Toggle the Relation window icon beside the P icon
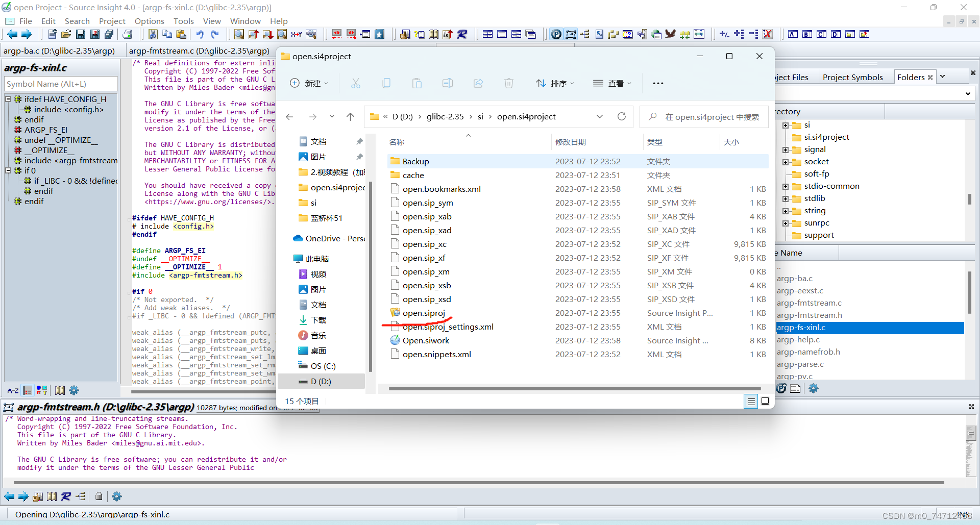 point(571,34)
